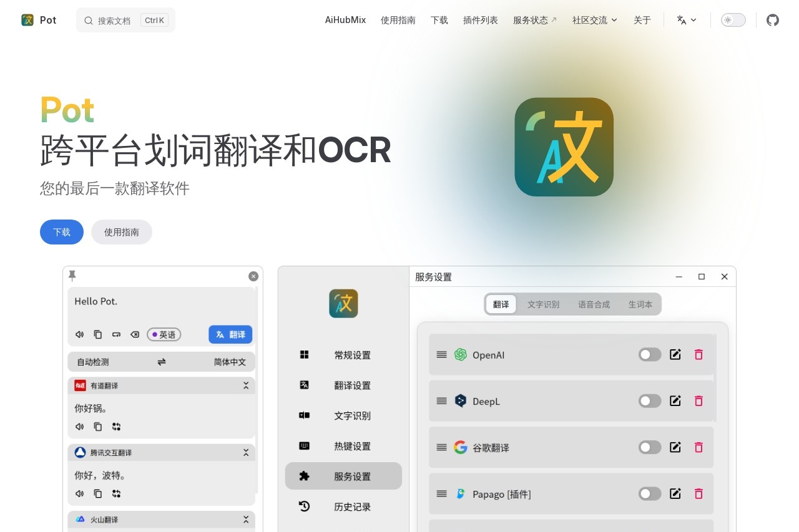Click the GitHub icon in the header

[773, 20]
